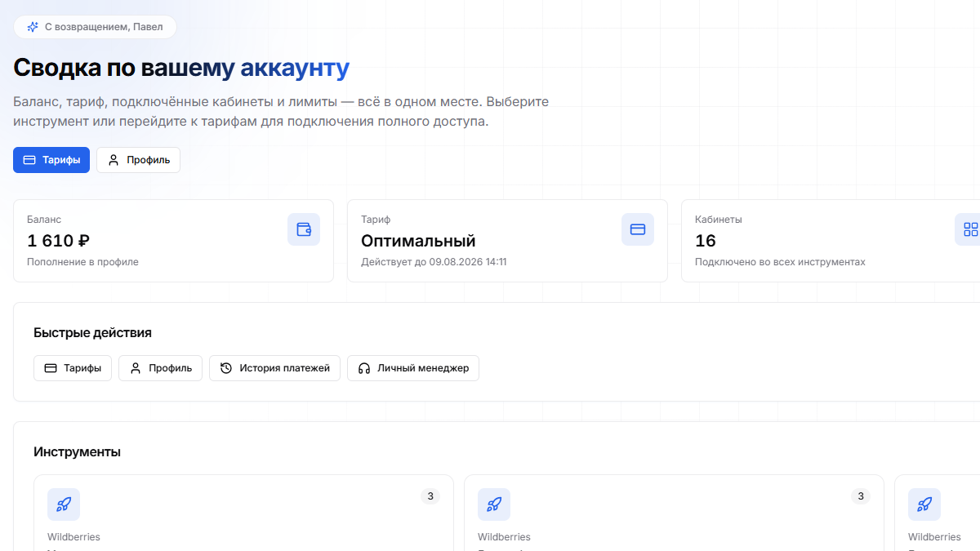Click the Сводка по вашему аккаунту heading

coord(181,69)
